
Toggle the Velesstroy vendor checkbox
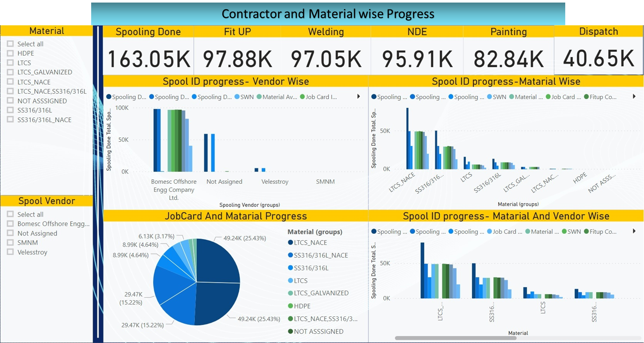point(10,252)
